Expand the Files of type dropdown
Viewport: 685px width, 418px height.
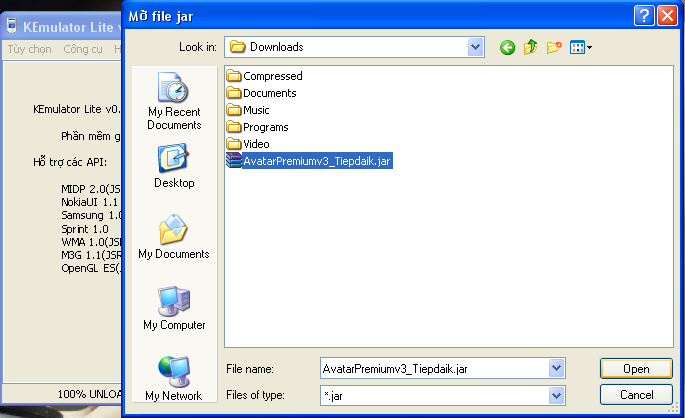click(x=556, y=396)
